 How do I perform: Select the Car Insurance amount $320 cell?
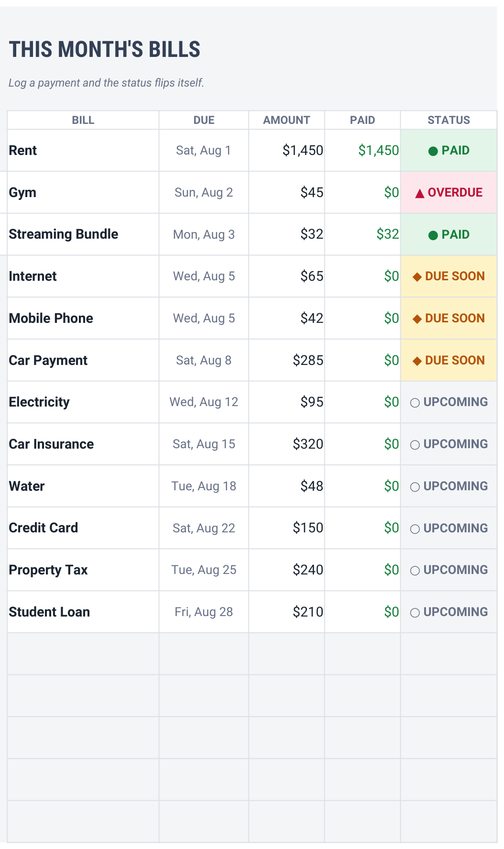click(287, 444)
